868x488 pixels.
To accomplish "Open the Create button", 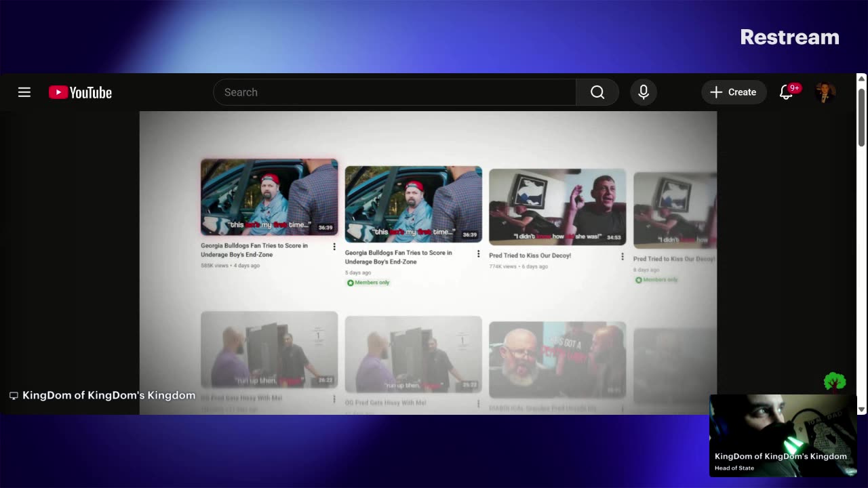I will 734,92.
